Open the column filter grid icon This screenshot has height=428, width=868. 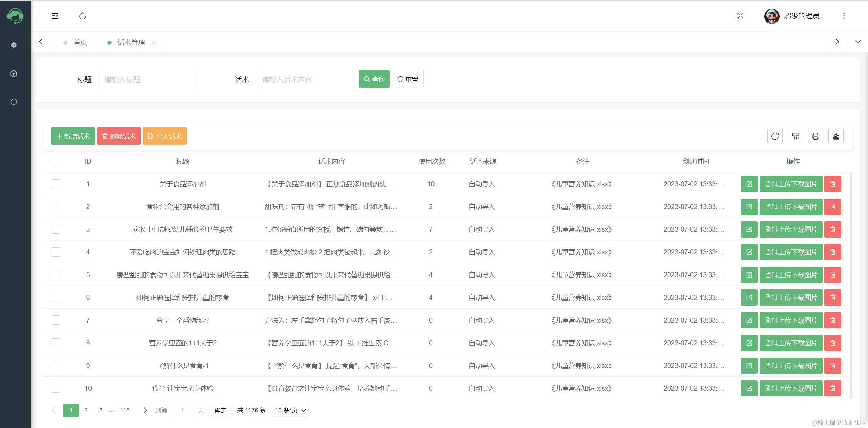point(795,136)
